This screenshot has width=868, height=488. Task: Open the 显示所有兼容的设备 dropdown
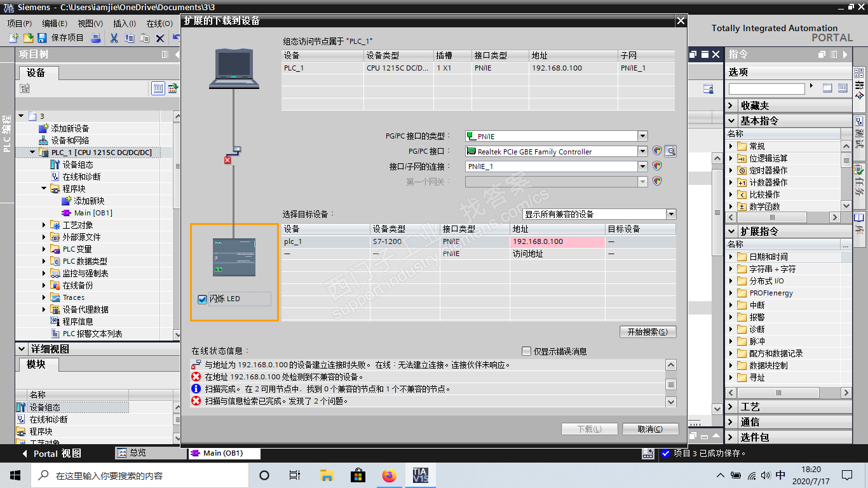point(671,214)
